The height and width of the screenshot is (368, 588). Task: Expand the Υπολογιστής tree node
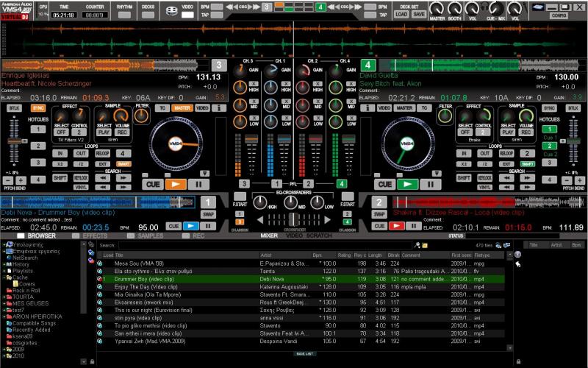tap(4, 245)
